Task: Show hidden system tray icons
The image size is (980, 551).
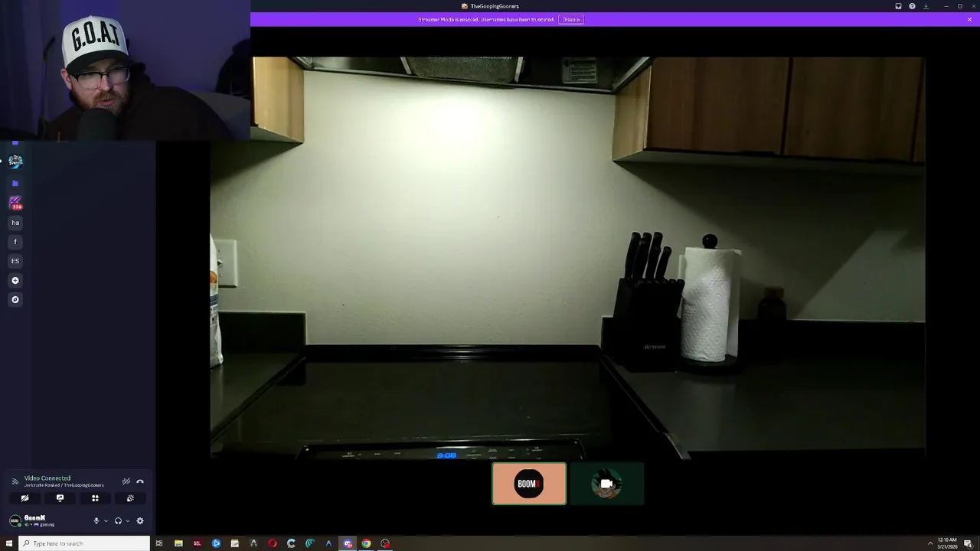Action: [x=930, y=543]
